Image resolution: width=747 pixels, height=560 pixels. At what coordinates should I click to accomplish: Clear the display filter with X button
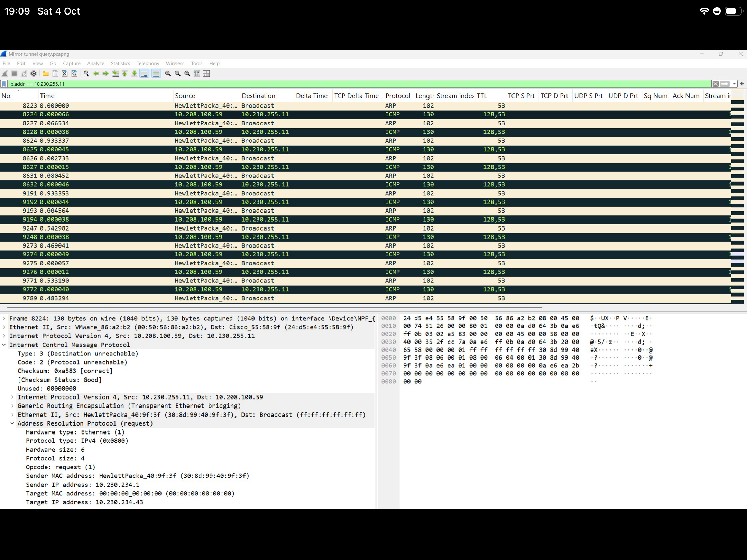pyautogui.click(x=716, y=84)
